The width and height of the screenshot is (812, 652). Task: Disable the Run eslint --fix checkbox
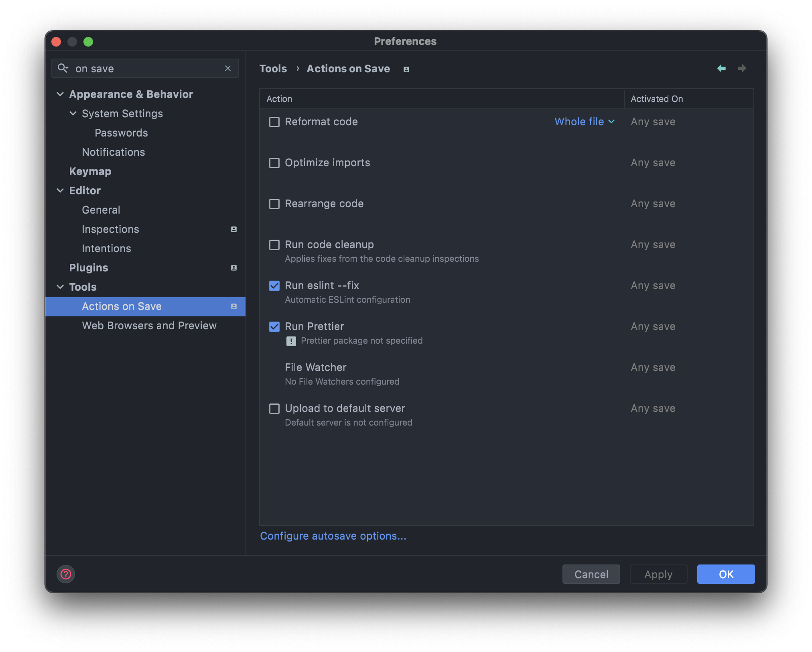pyautogui.click(x=274, y=286)
